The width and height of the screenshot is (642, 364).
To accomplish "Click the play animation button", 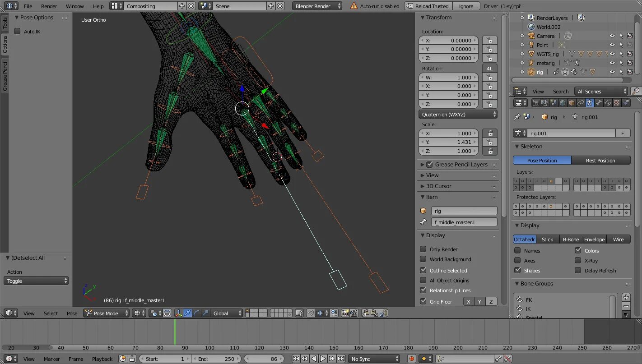I will click(322, 359).
